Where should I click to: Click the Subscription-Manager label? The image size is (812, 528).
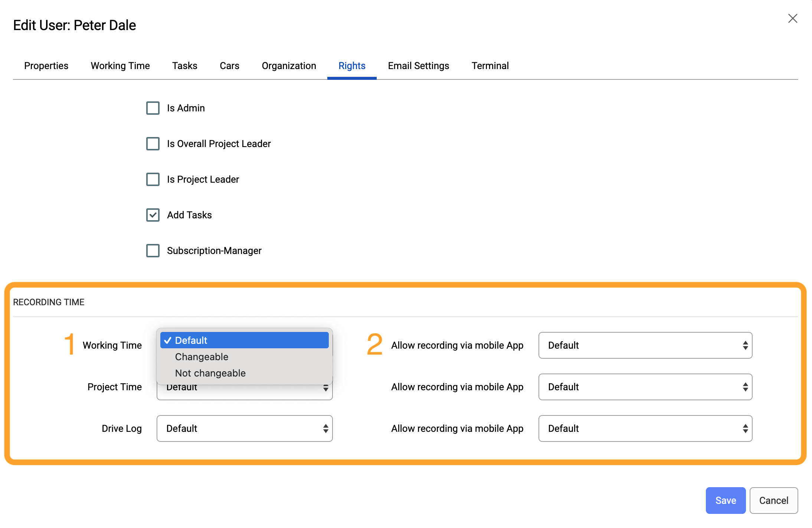click(x=214, y=251)
